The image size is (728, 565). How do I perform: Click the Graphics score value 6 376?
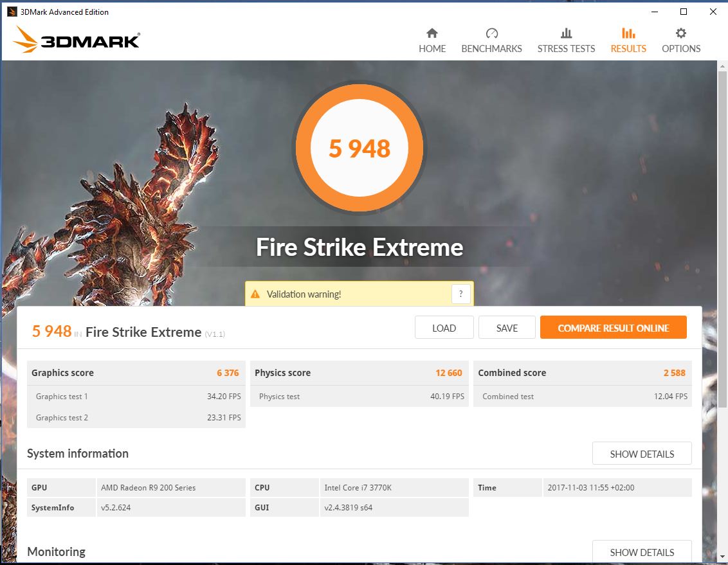click(228, 373)
